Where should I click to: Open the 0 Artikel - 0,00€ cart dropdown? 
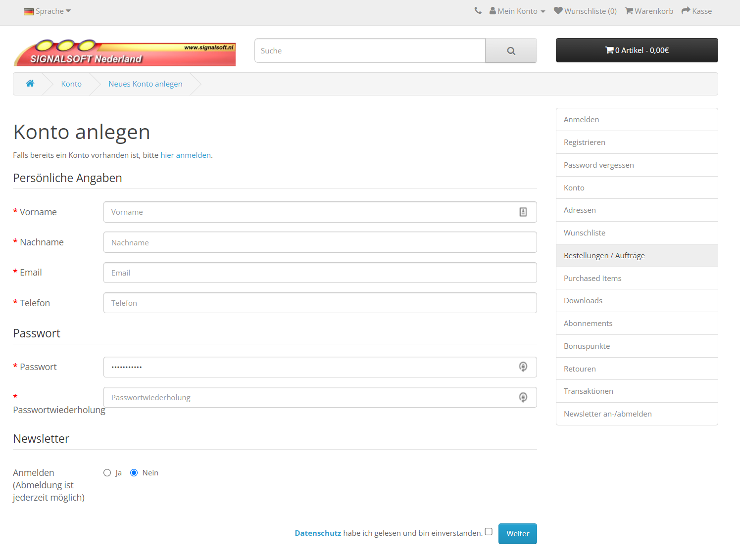point(637,50)
